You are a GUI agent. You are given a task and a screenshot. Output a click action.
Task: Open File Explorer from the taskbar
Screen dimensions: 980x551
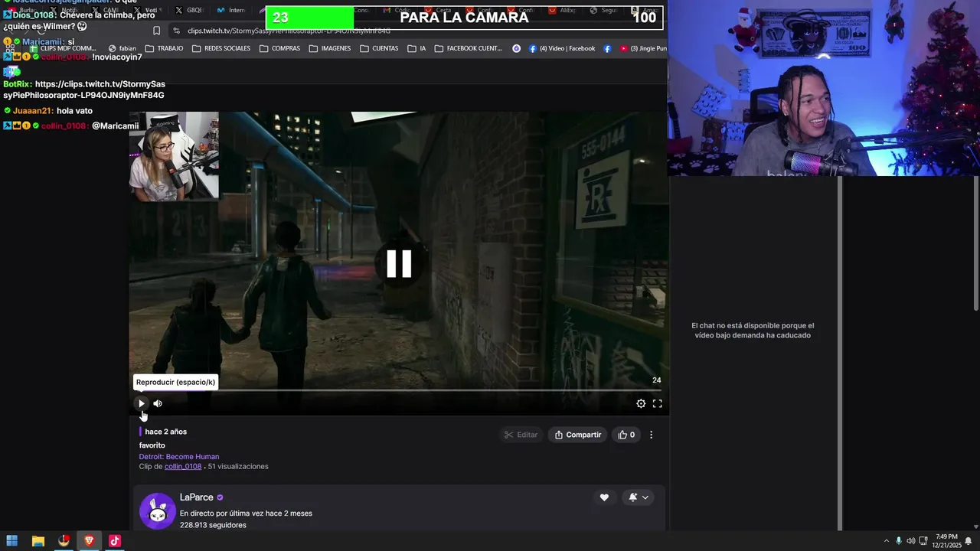click(x=38, y=541)
